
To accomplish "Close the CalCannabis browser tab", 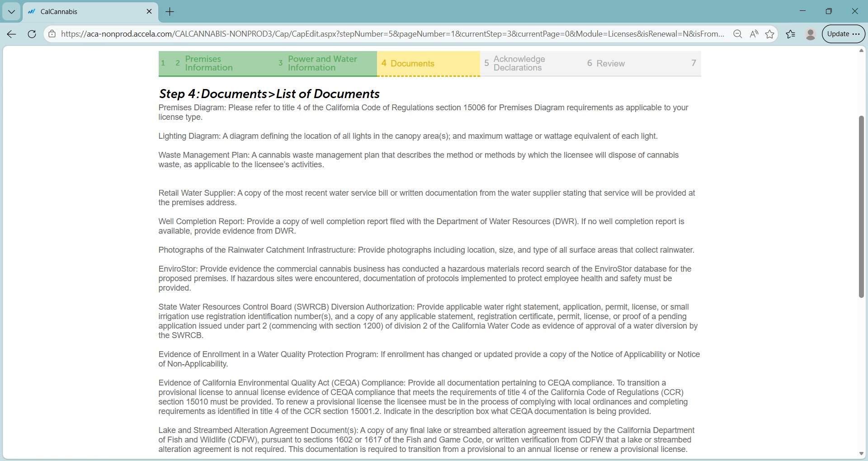I will coord(149,12).
